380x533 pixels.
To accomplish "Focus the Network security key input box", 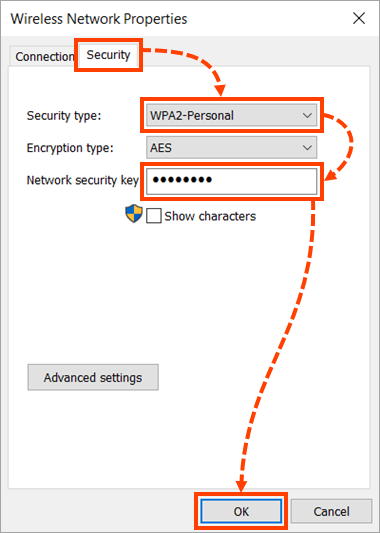I will [x=231, y=181].
